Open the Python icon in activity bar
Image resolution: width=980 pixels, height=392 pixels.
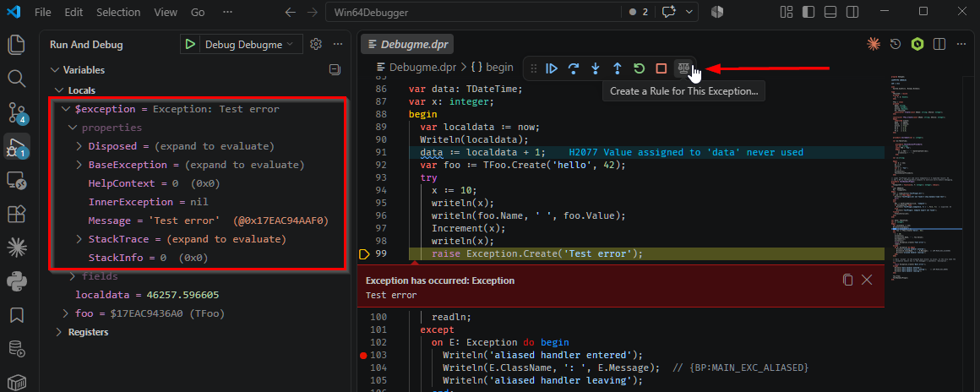point(16,281)
